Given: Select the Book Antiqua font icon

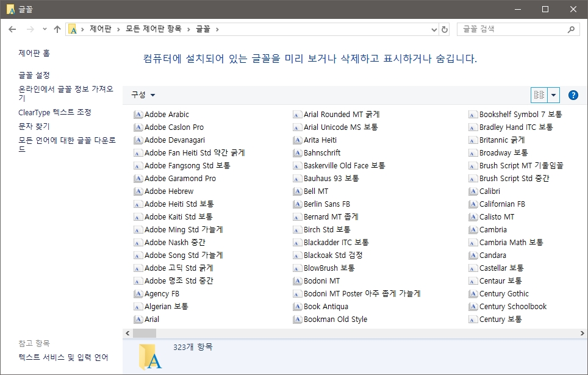Looking at the screenshot, I should (298, 307).
